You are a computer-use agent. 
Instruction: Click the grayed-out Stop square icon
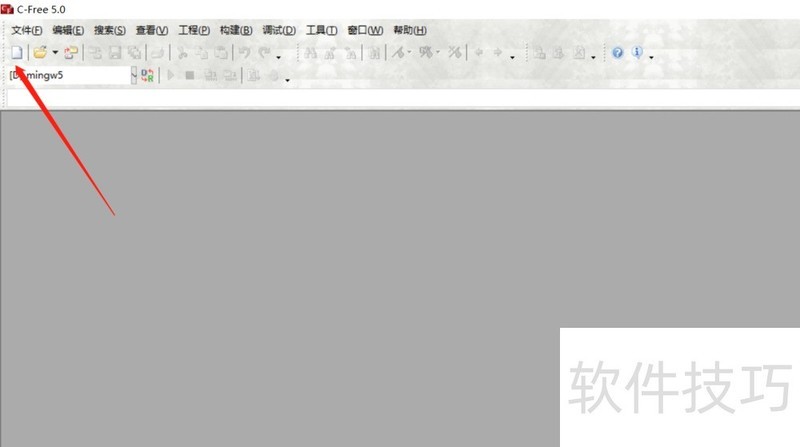[190, 76]
